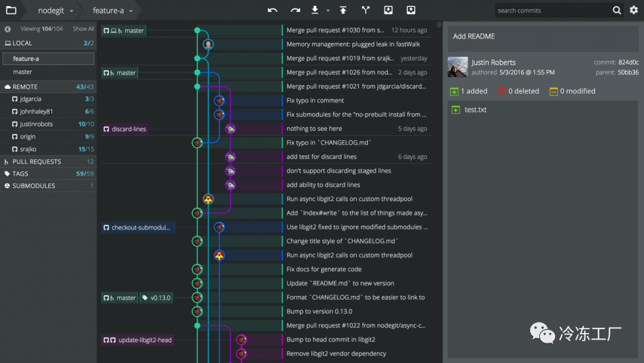Stash changes with the Stash icon

point(388,10)
